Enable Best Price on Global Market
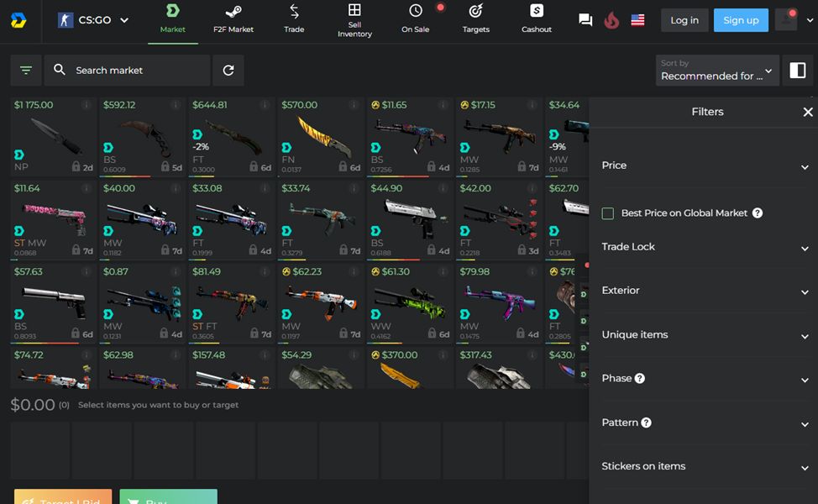This screenshot has width=818, height=504. point(607,213)
